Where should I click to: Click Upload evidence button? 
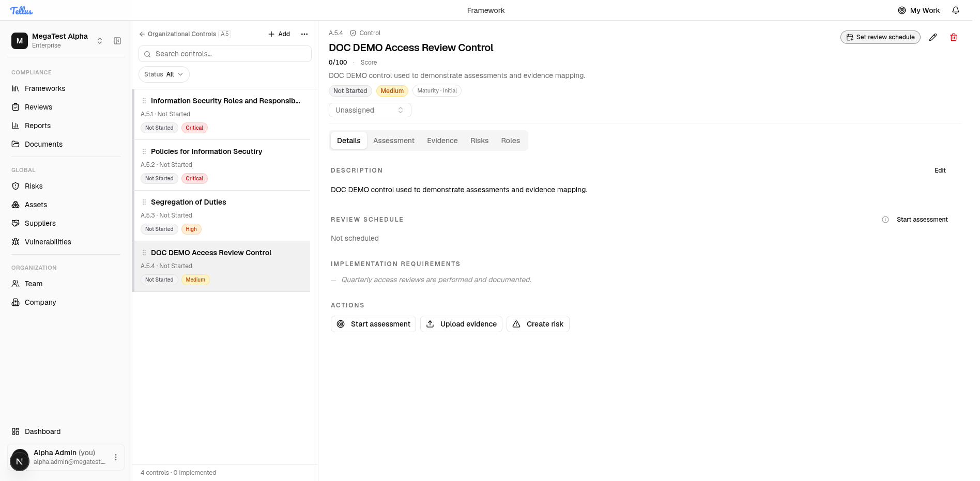461,324
